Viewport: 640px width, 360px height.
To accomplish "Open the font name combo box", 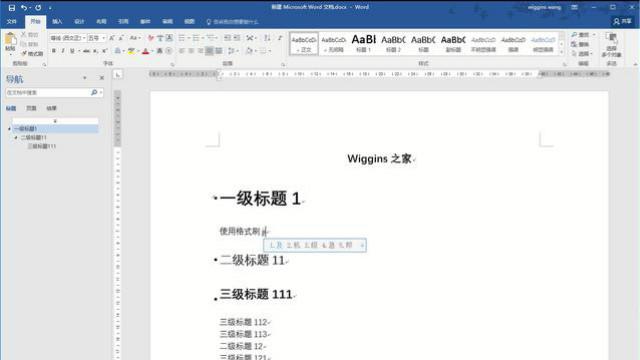I will point(68,38).
